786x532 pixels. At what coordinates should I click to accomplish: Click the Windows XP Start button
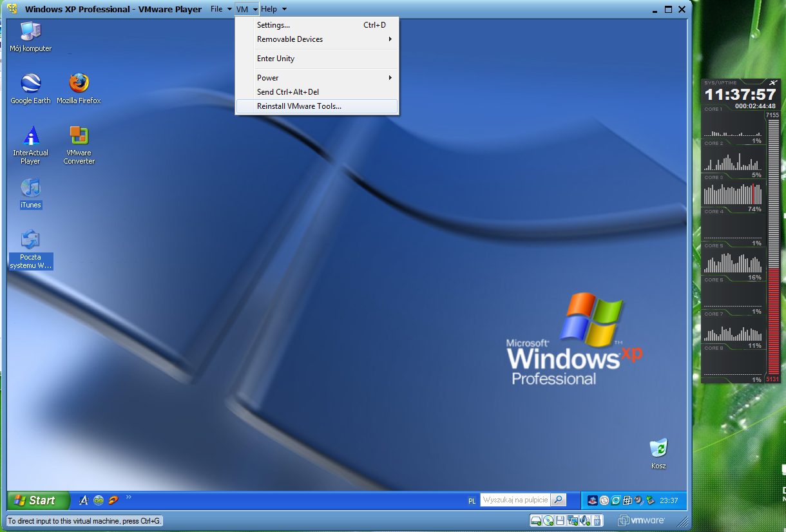[39, 500]
